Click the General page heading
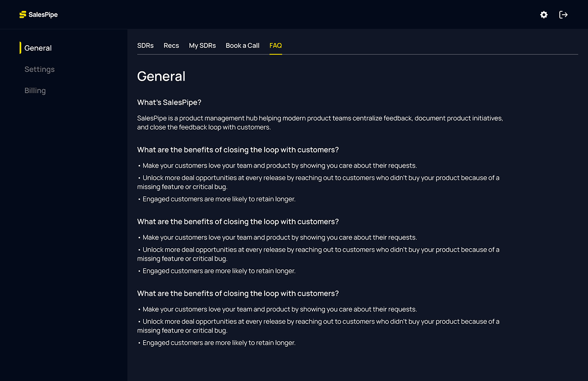The height and width of the screenshot is (381, 588). 161,76
